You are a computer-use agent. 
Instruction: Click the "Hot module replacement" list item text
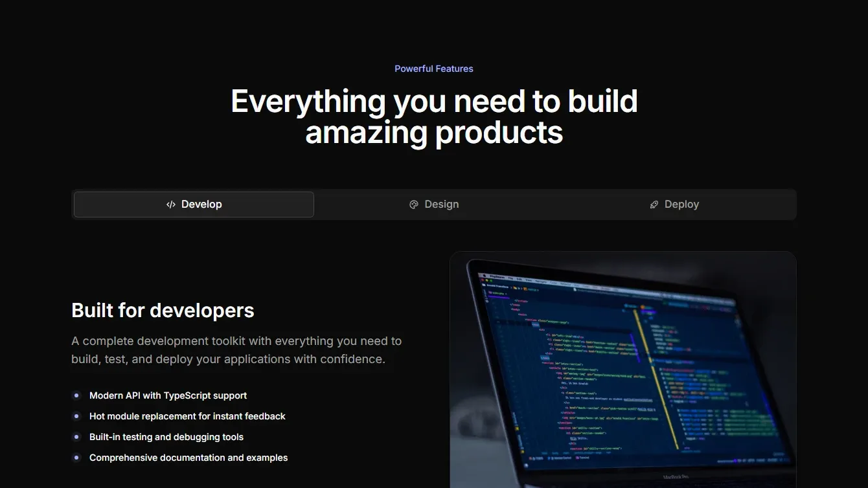[x=187, y=416]
